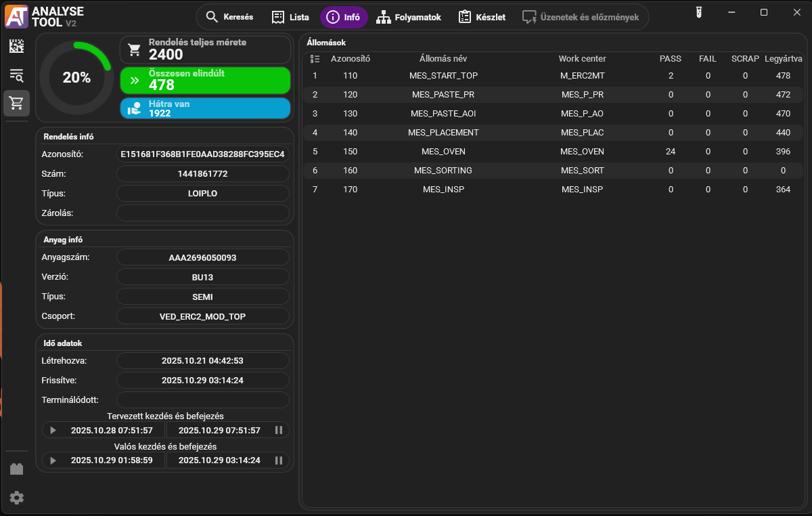The height and width of the screenshot is (516, 812).
Task: Click the list icon in the table header
Action: [x=315, y=59]
